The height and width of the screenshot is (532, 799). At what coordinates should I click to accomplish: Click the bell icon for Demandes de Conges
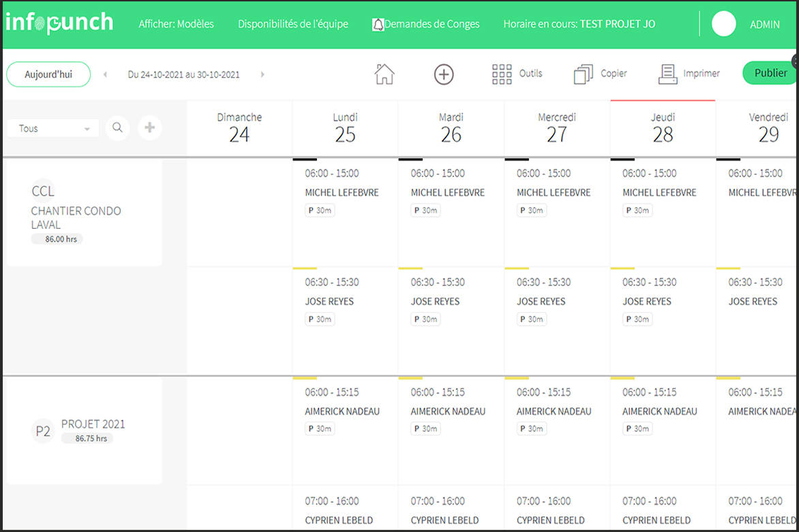pos(378,25)
